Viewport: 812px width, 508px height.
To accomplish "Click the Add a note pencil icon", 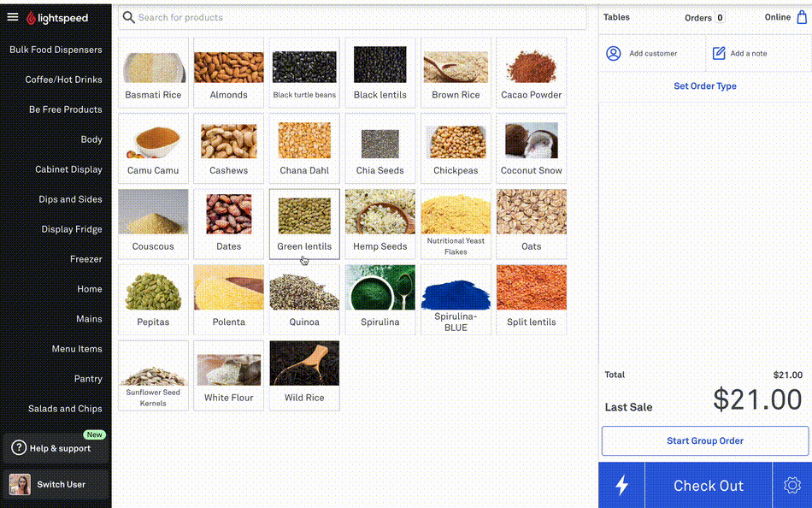I will pyautogui.click(x=719, y=53).
